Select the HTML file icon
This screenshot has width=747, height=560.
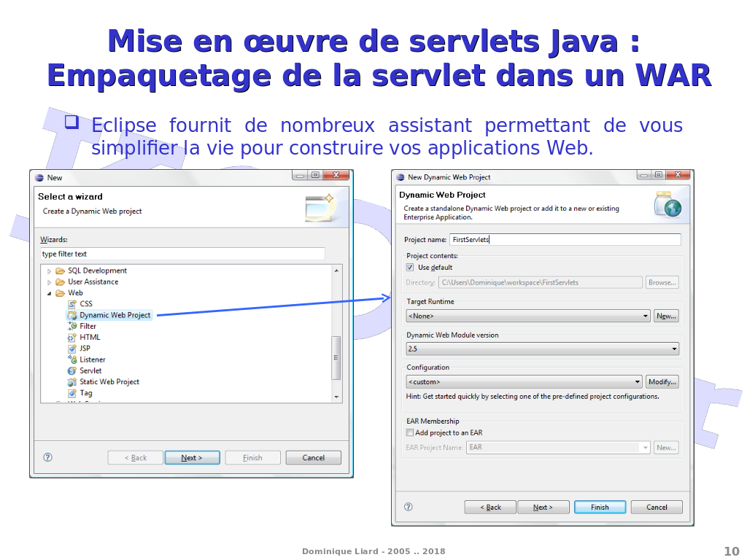[x=71, y=338]
